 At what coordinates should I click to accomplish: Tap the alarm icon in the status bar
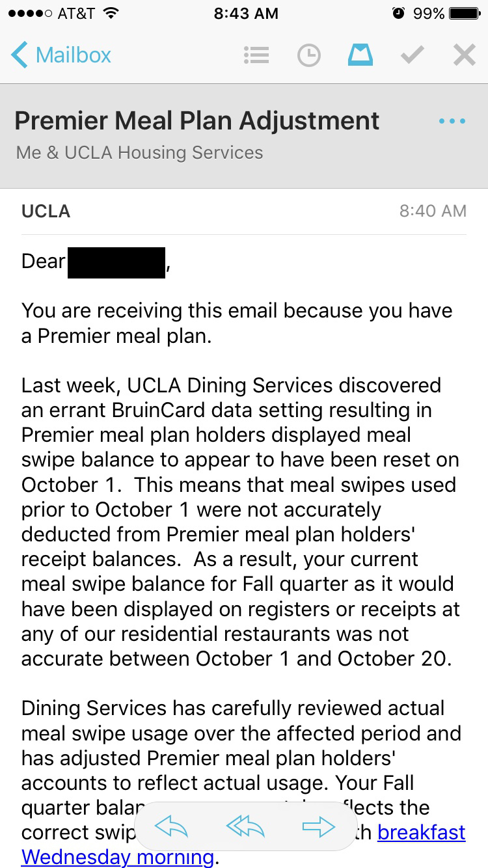tap(398, 13)
